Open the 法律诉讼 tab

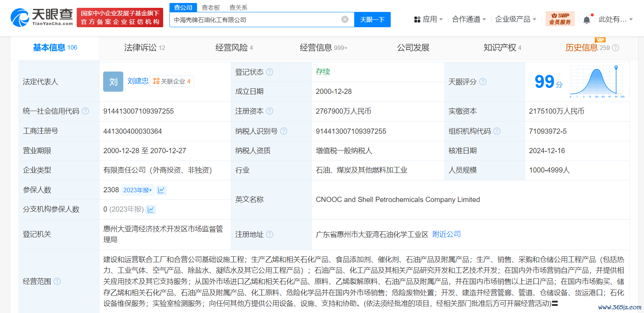(x=145, y=48)
